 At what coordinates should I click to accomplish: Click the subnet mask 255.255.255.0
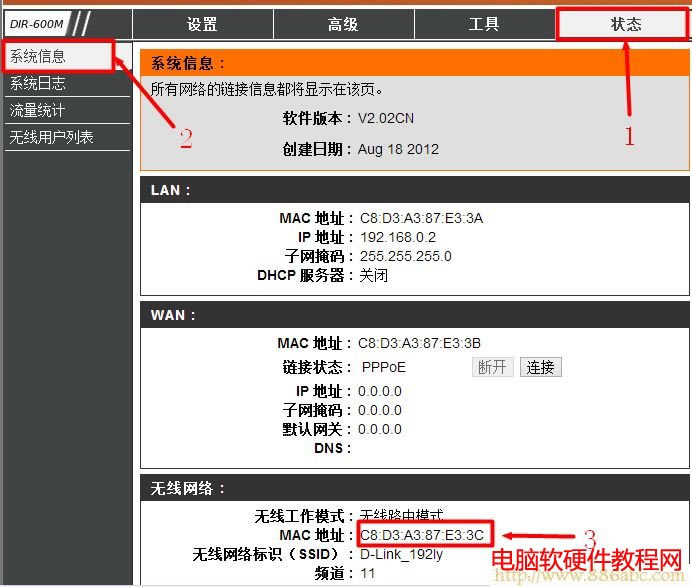pyautogui.click(x=406, y=256)
